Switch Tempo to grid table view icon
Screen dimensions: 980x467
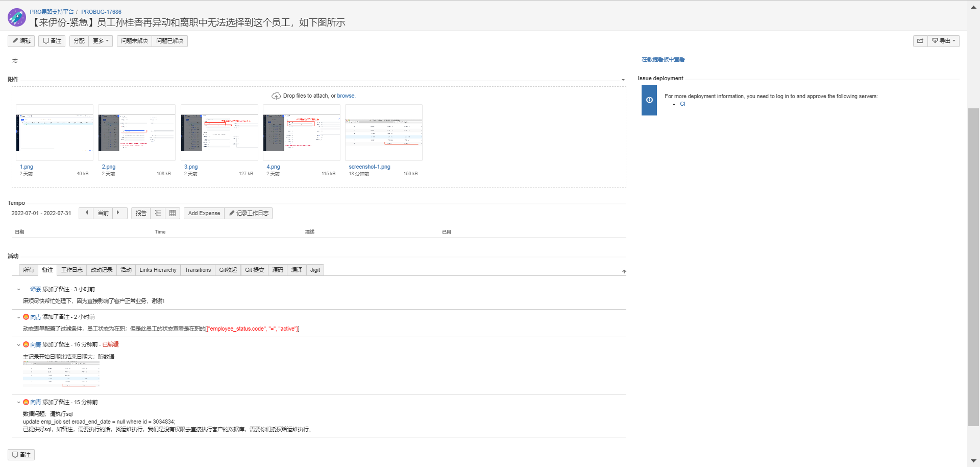[x=173, y=213]
